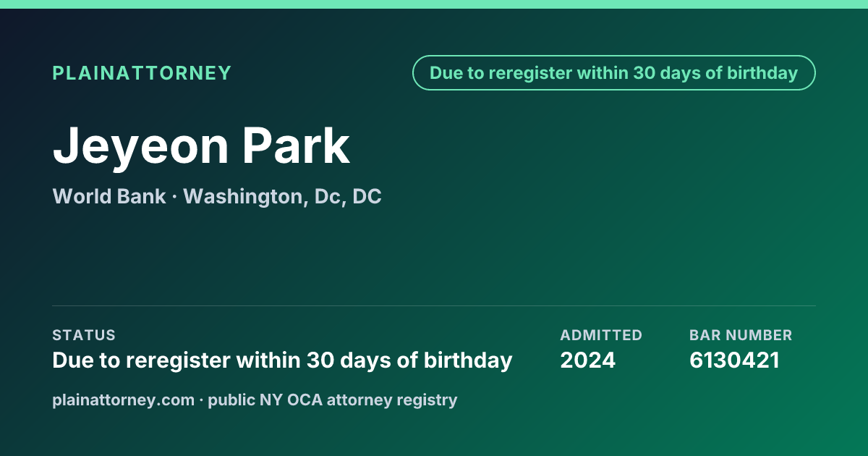Click the public NY OCA attorney registry text
The width and height of the screenshot is (868, 456).
click(x=333, y=400)
